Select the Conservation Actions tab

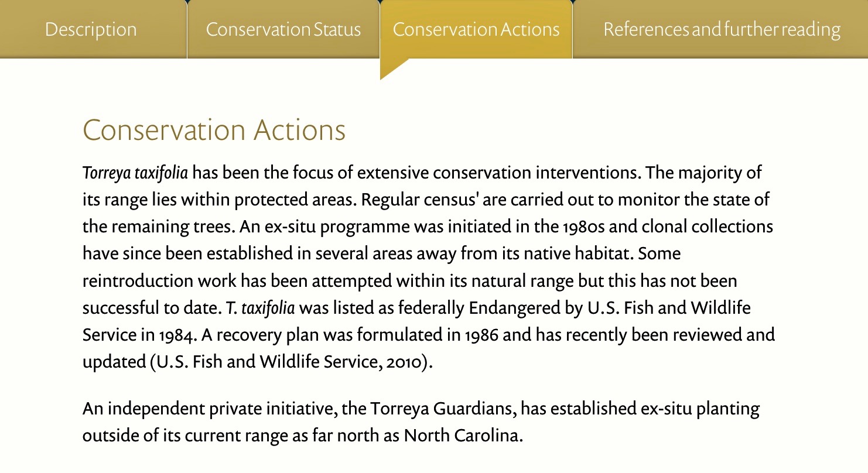click(476, 29)
